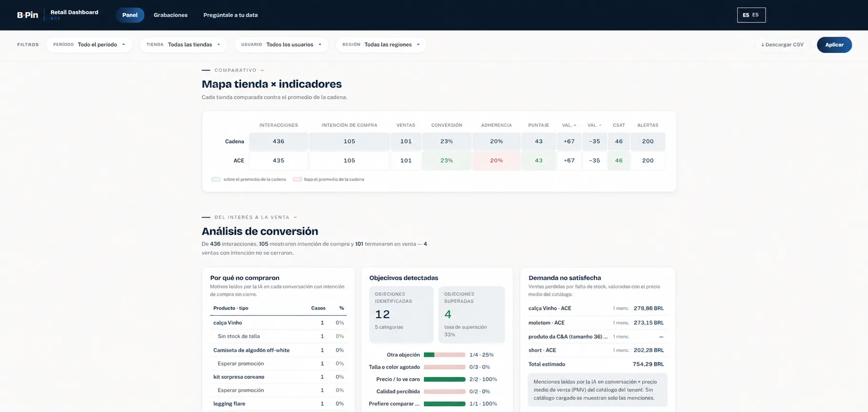Click the Interacciones column header
The image size is (868, 412).
coord(279,125)
